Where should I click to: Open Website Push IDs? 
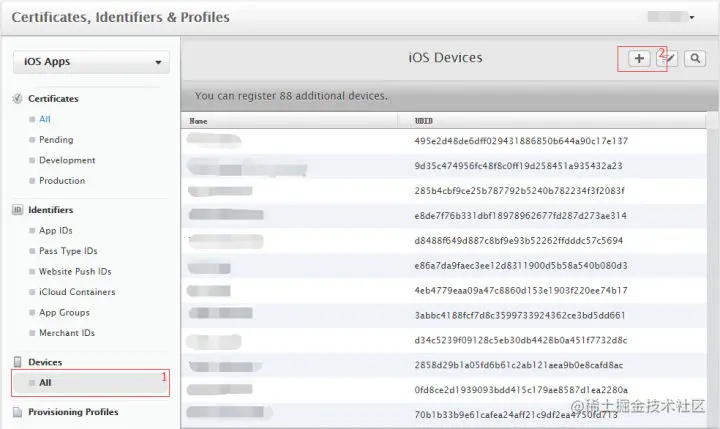point(75,271)
